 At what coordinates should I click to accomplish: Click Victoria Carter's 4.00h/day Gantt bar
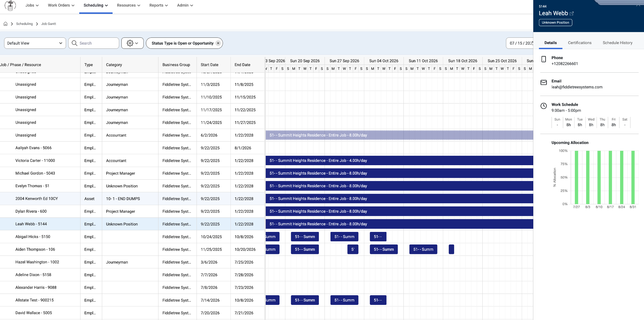click(399, 160)
